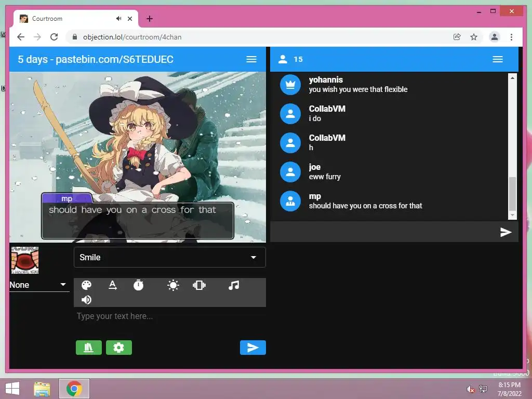Click the muted volume tray icon

470,389
